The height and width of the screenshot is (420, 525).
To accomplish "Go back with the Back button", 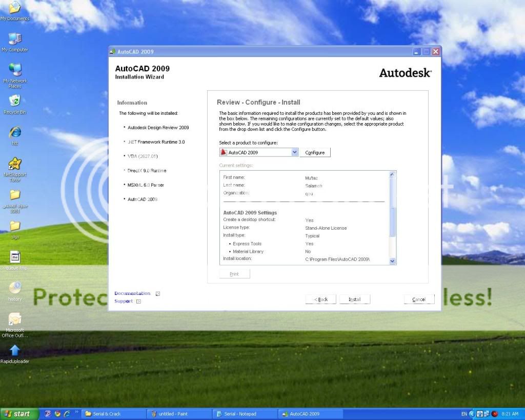I will point(321,299).
